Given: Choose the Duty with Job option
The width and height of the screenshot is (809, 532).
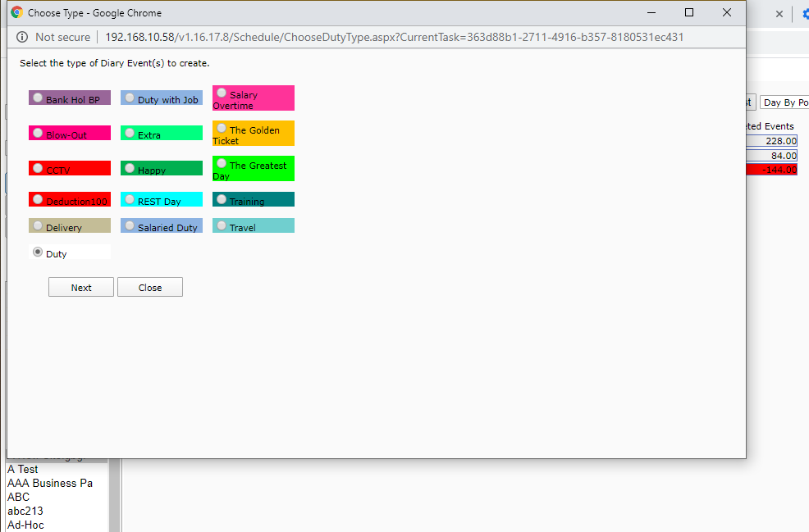Looking at the screenshot, I should pos(130,98).
